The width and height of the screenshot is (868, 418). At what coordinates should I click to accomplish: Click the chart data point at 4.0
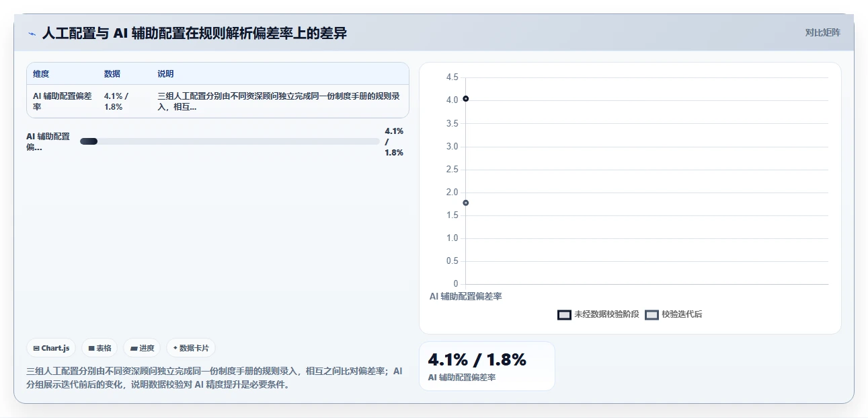(465, 99)
